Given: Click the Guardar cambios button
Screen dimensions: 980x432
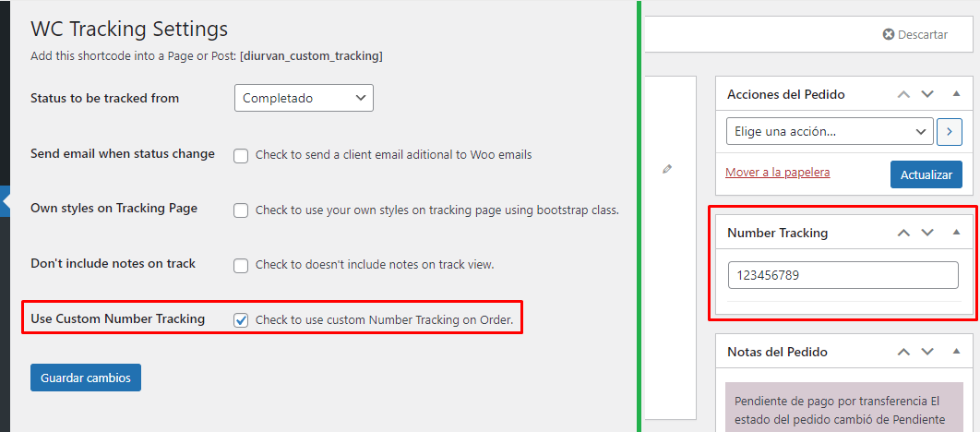Looking at the screenshot, I should [x=86, y=378].
